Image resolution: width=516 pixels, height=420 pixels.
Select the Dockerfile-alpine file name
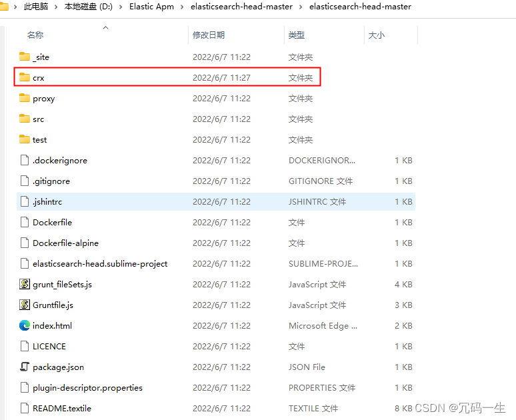65,243
